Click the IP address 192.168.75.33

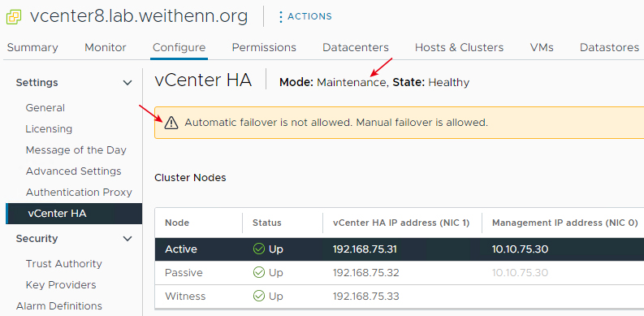[366, 297]
